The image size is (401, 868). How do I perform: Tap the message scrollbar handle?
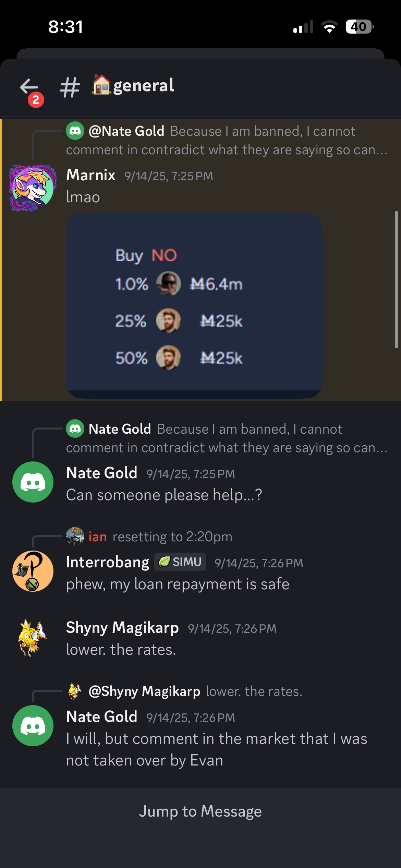(x=396, y=279)
